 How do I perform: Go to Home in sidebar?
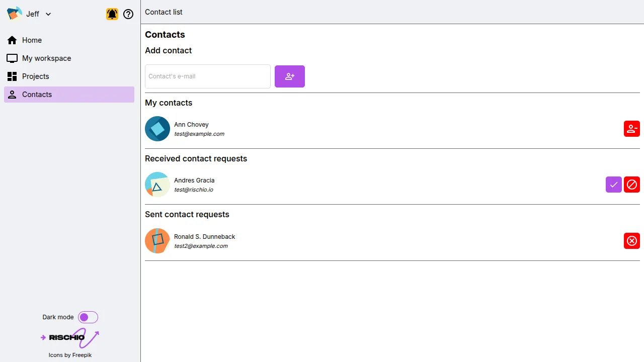32,40
